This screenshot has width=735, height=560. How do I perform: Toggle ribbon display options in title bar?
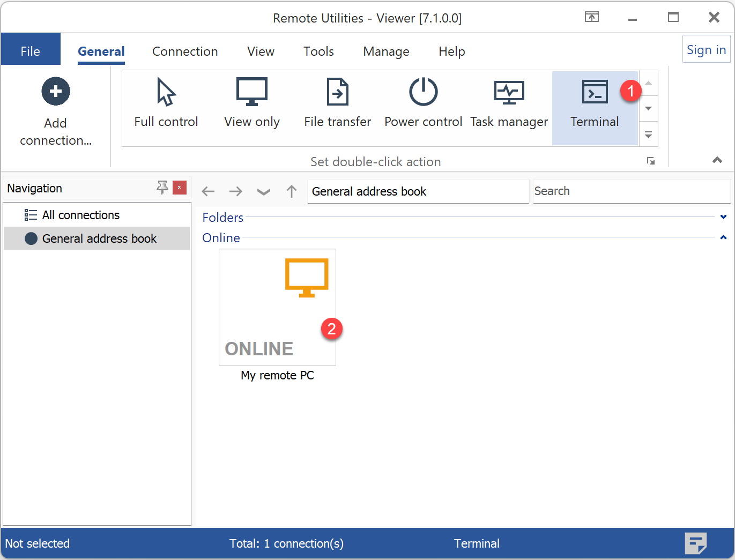click(x=592, y=17)
